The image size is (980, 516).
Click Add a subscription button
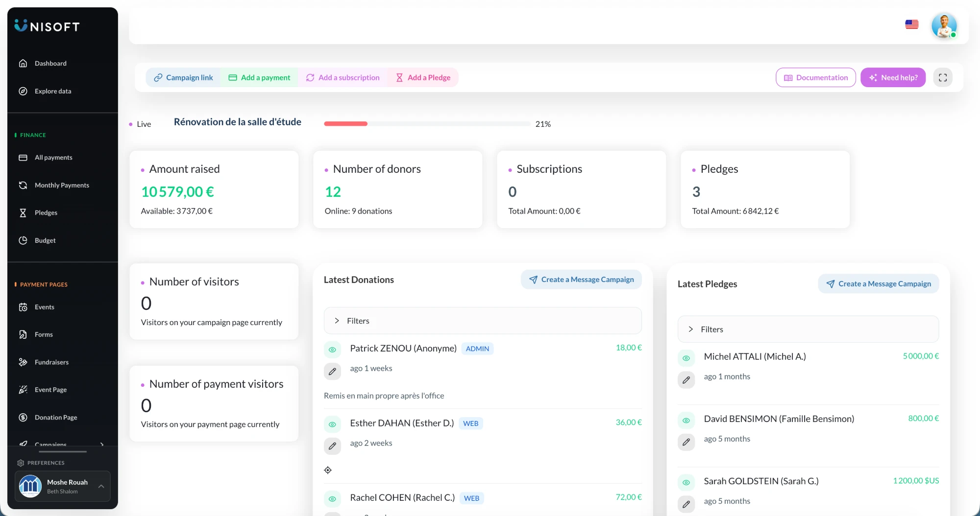click(343, 77)
